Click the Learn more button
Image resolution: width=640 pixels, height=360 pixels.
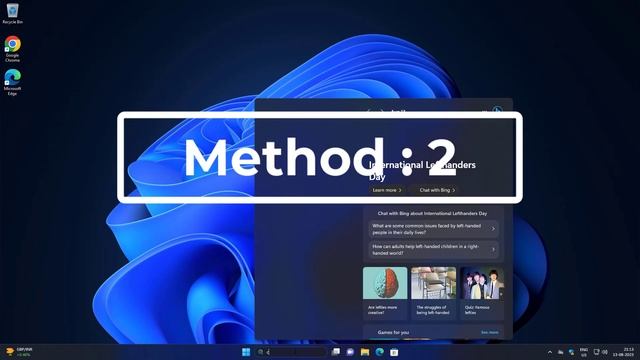(x=387, y=190)
